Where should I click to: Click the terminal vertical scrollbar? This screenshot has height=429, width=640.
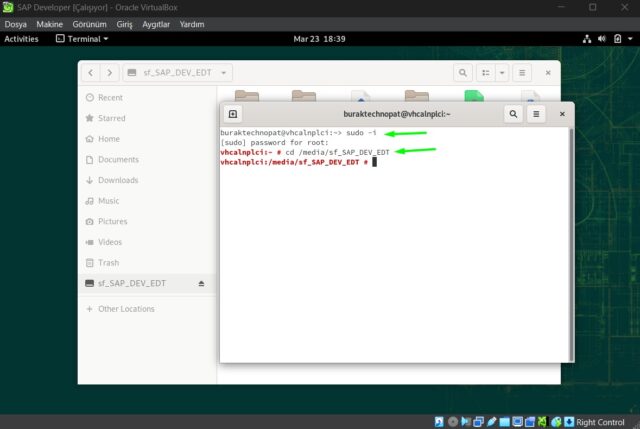[x=571, y=245]
